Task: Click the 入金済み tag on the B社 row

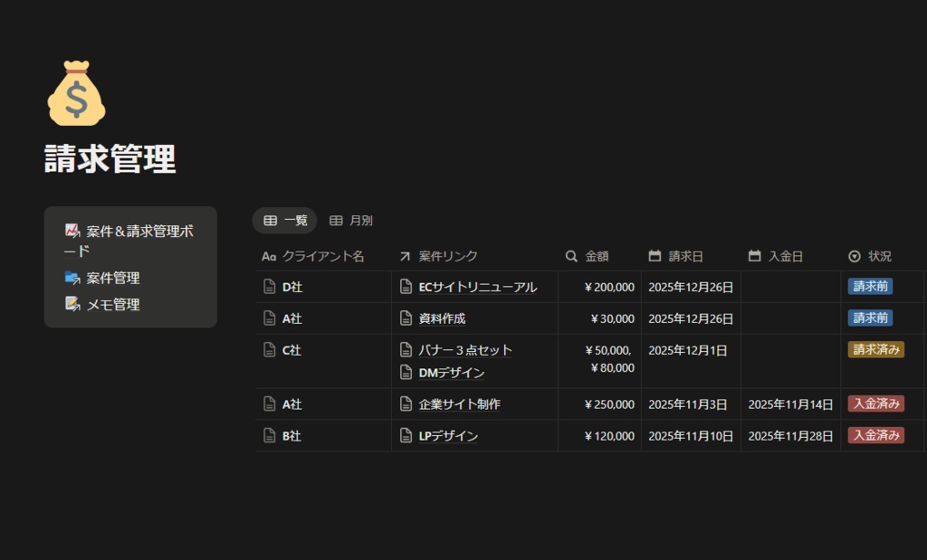Action: tap(874, 435)
